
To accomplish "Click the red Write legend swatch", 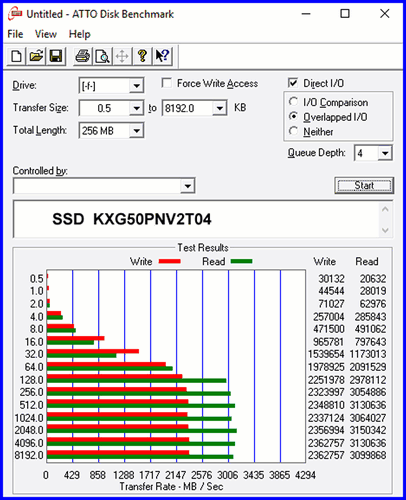I will (170, 261).
